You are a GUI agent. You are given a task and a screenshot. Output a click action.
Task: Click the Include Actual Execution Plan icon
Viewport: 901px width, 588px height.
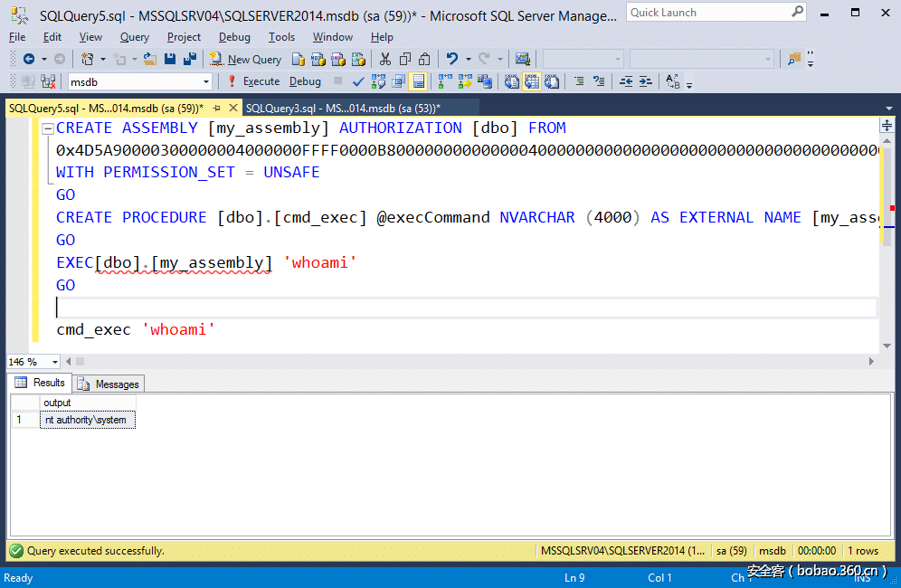[x=441, y=81]
